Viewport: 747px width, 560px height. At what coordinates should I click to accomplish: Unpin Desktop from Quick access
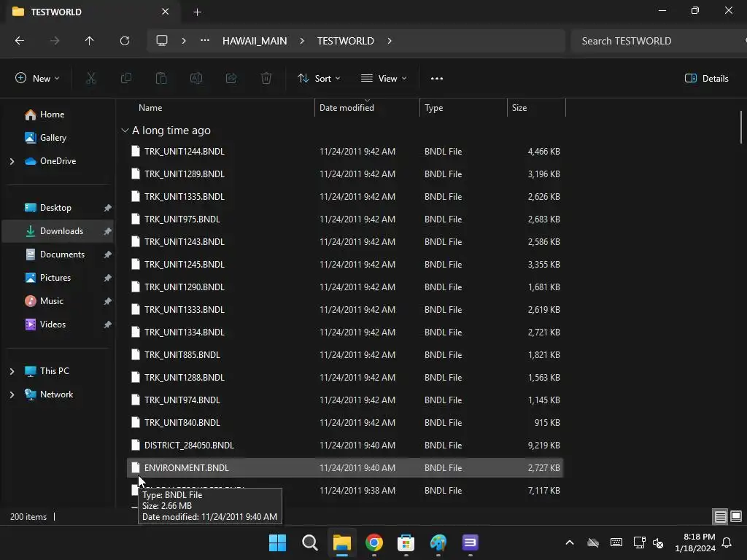coord(108,208)
